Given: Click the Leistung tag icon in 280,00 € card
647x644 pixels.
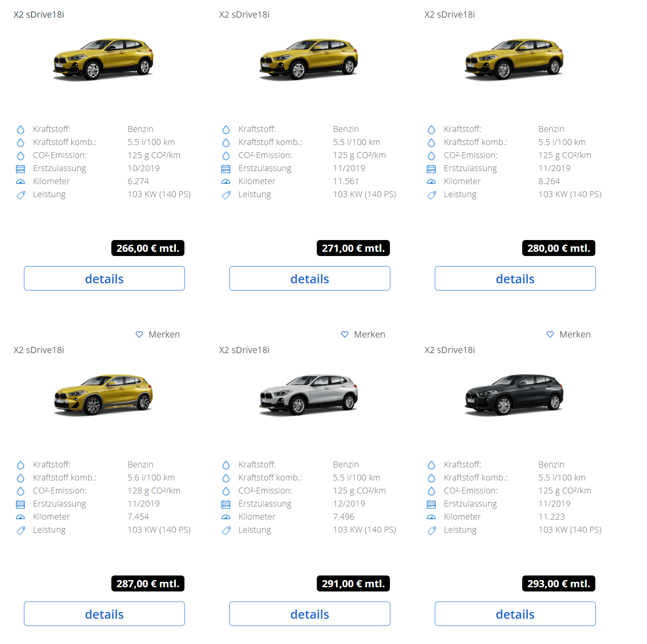Looking at the screenshot, I should click(431, 195).
